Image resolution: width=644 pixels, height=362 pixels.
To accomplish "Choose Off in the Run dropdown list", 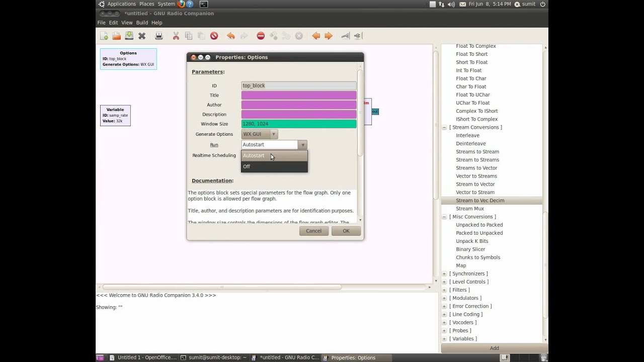I will (274, 166).
